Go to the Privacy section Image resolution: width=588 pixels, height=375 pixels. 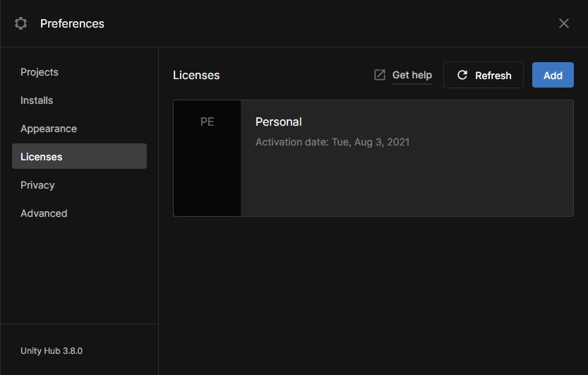37,185
